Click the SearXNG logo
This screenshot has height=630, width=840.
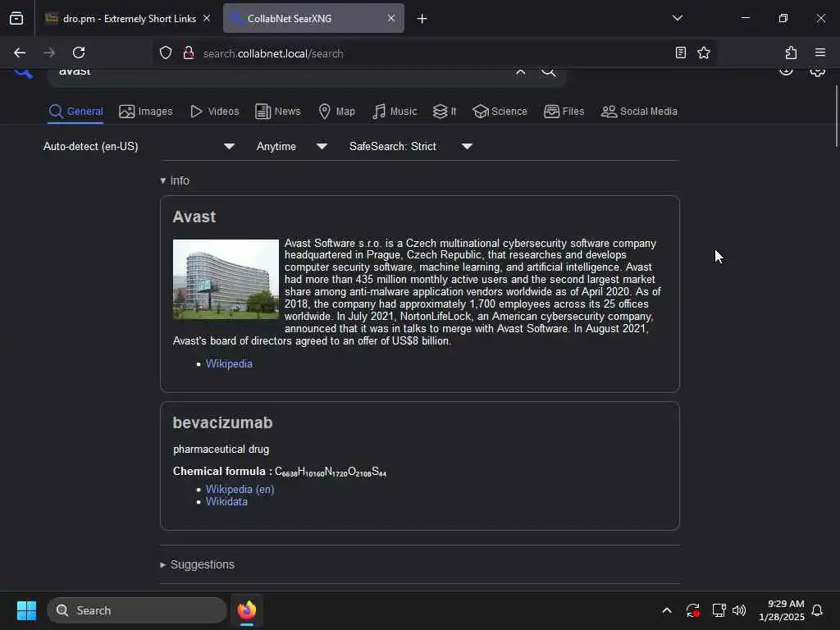(x=23, y=72)
